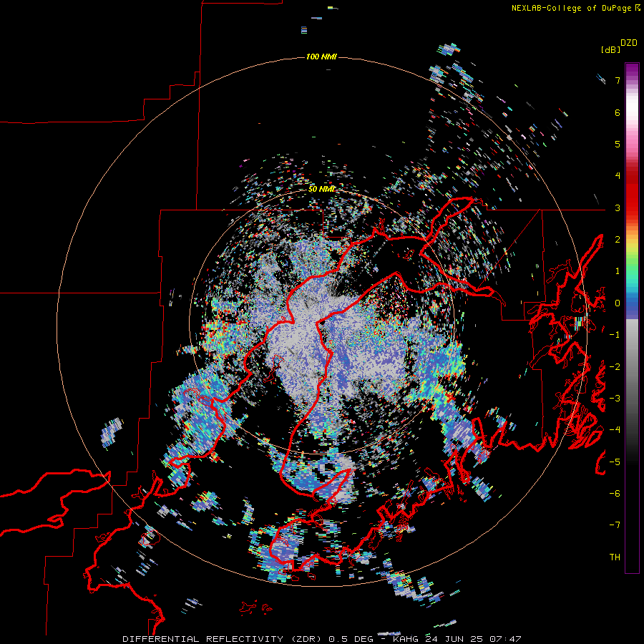The image size is (644, 644).
Task: Click the 2 value on color scale
Action: (x=618, y=240)
